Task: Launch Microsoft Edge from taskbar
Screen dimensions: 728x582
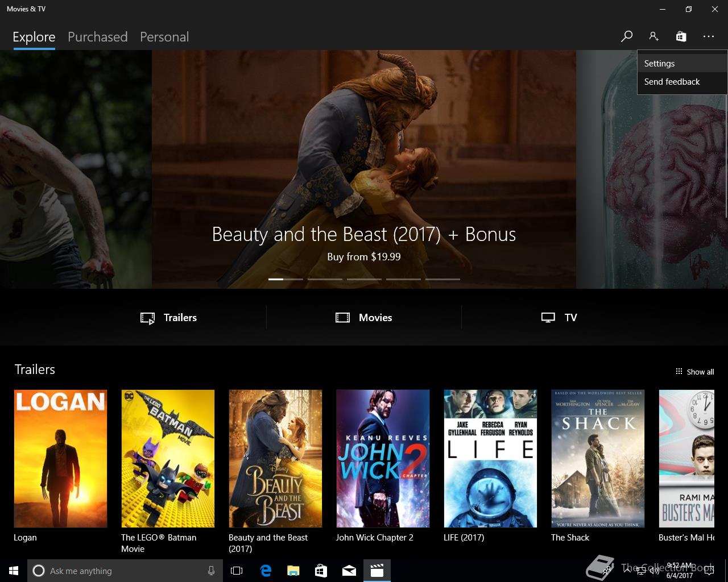Action: click(266, 571)
